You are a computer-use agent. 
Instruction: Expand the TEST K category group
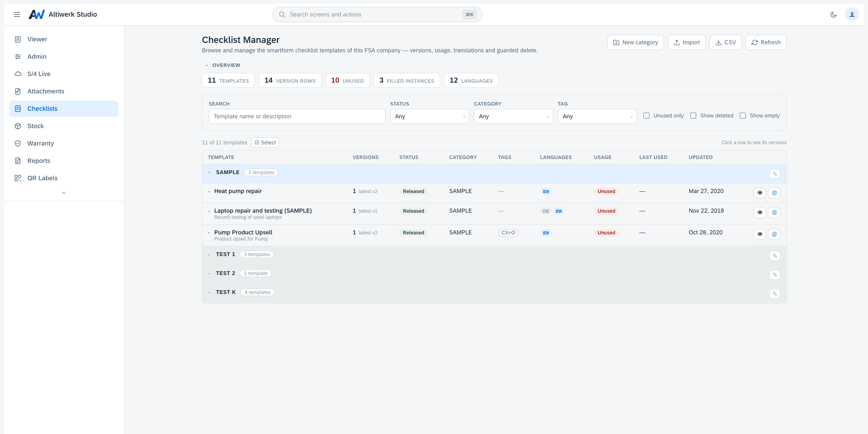pos(209,292)
